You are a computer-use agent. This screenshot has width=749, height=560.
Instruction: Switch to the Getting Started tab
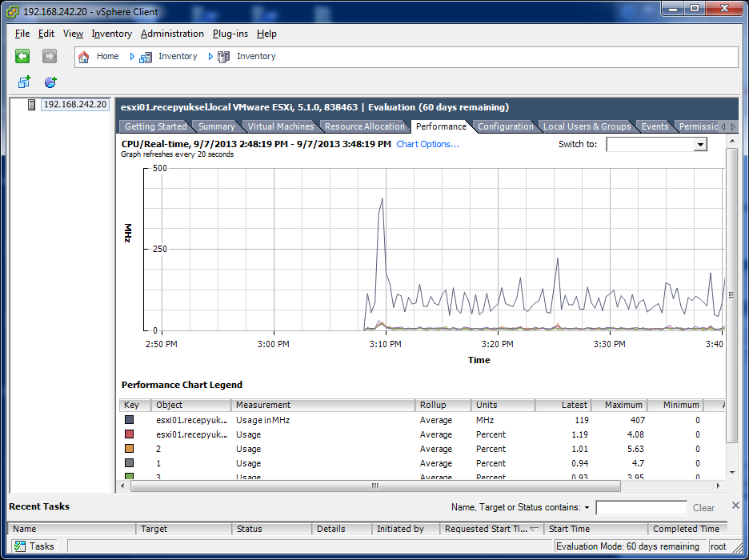pyautogui.click(x=156, y=126)
